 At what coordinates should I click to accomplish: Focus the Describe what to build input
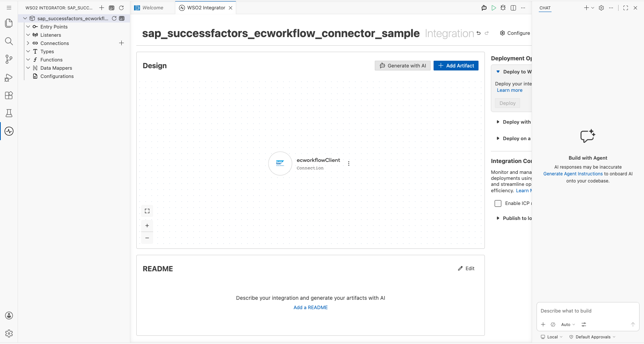click(588, 311)
